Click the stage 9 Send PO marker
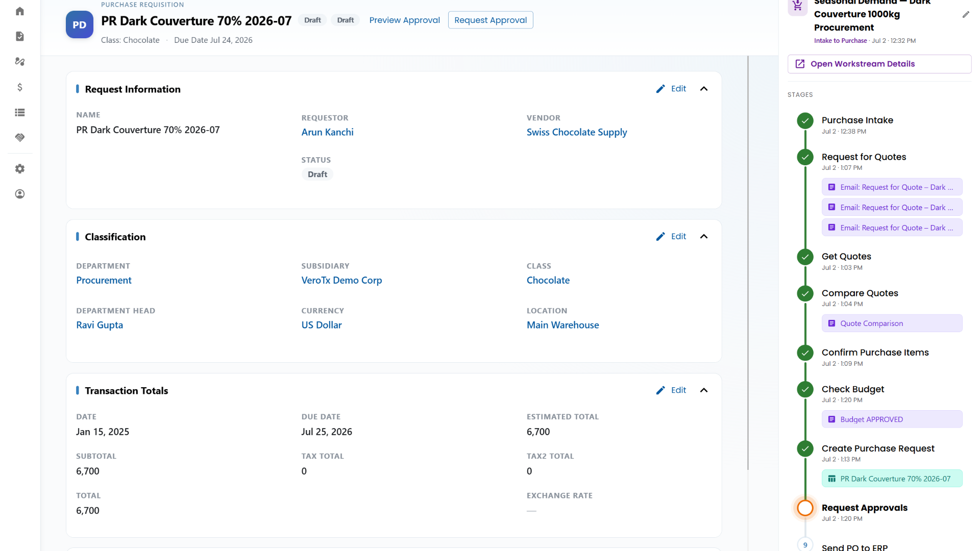980x551 pixels. pos(805,544)
